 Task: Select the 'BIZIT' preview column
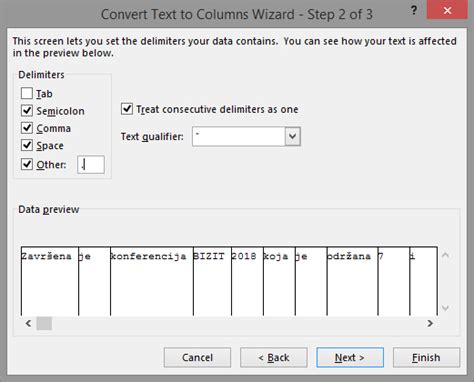[212, 281]
